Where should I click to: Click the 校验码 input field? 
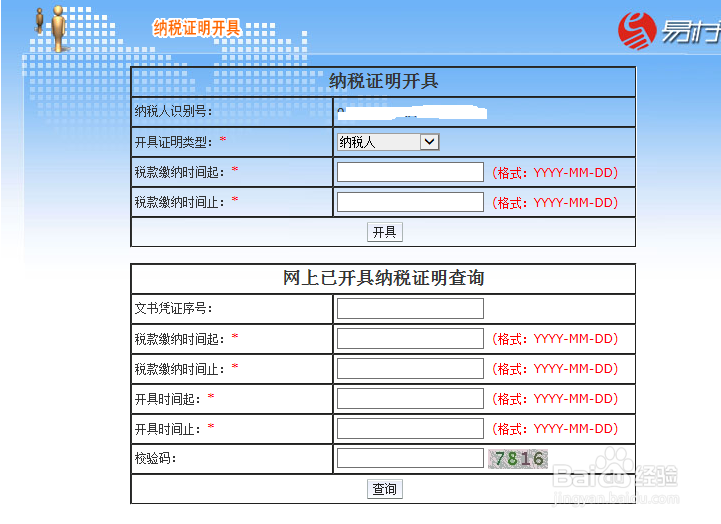coord(410,458)
